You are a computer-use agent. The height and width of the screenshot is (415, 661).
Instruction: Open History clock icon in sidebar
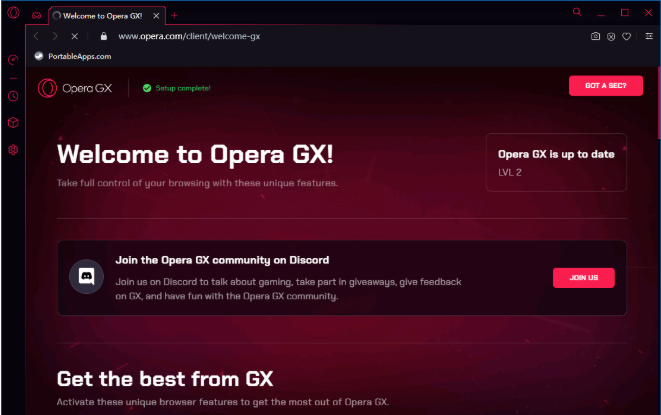tap(13, 96)
